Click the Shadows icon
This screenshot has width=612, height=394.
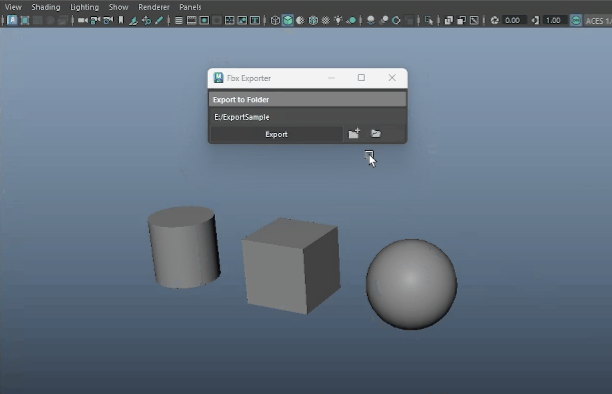coord(351,20)
